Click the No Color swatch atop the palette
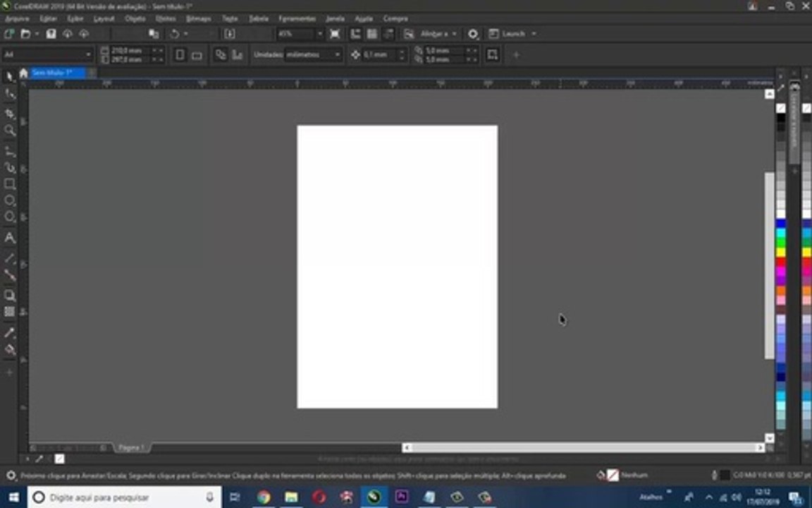Image resolution: width=812 pixels, height=508 pixels. coord(780,108)
